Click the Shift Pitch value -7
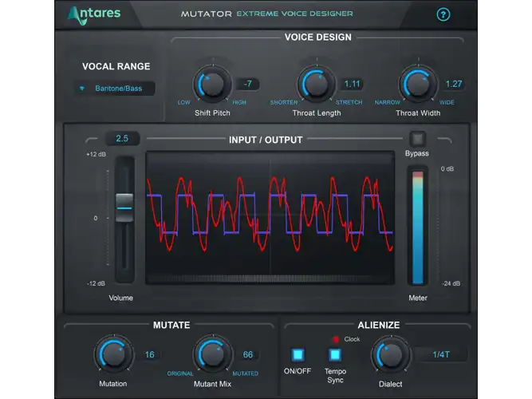Image resolution: width=532 pixels, height=399 pixels. [x=248, y=84]
